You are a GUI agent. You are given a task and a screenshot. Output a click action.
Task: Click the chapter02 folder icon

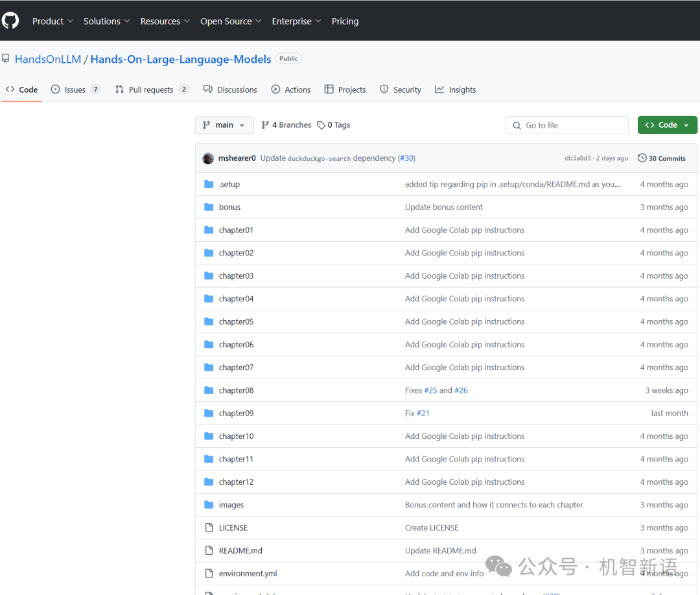pyautogui.click(x=209, y=253)
